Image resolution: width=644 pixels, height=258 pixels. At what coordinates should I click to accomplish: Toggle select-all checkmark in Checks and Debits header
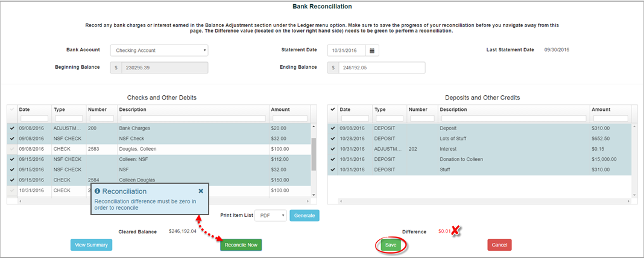(12, 110)
